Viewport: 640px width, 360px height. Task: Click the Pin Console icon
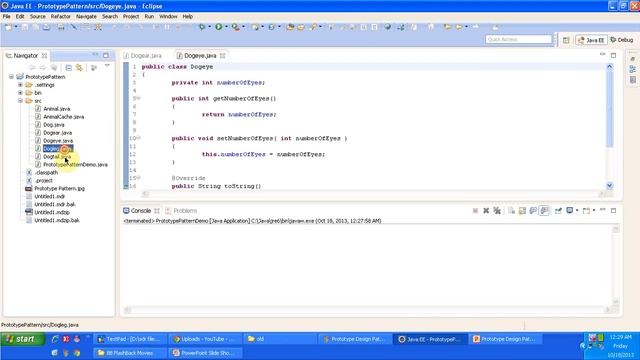click(x=558, y=211)
